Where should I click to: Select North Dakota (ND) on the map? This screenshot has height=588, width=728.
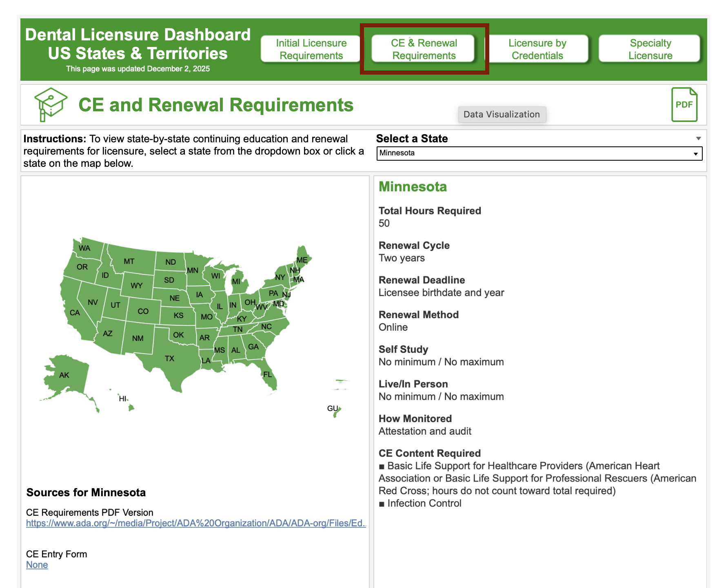click(x=171, y=262)
